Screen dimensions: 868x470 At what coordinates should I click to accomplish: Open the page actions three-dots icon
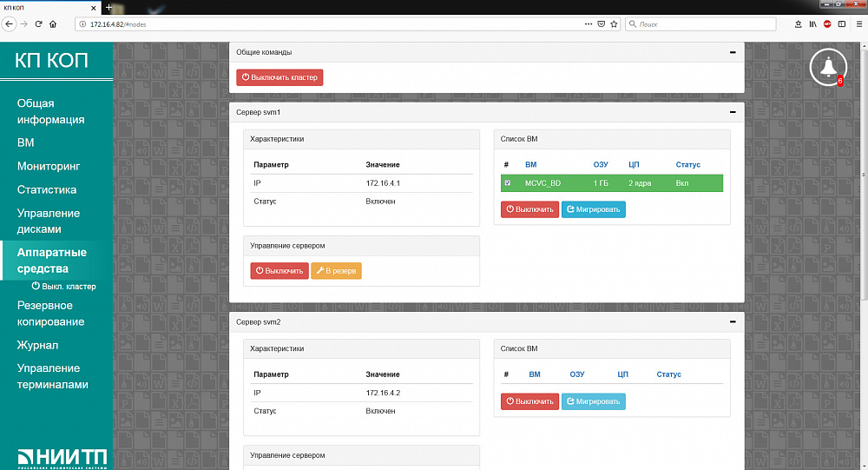(588, 23)
